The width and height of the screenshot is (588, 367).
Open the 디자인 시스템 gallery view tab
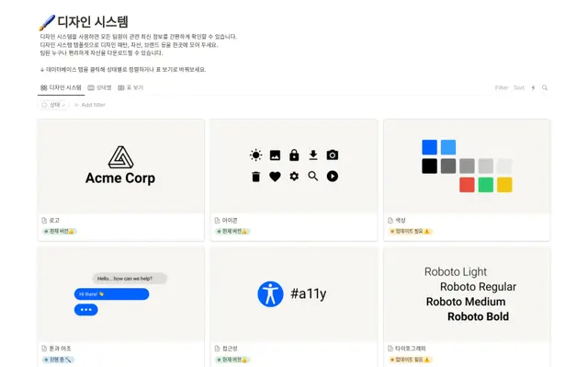61,87
